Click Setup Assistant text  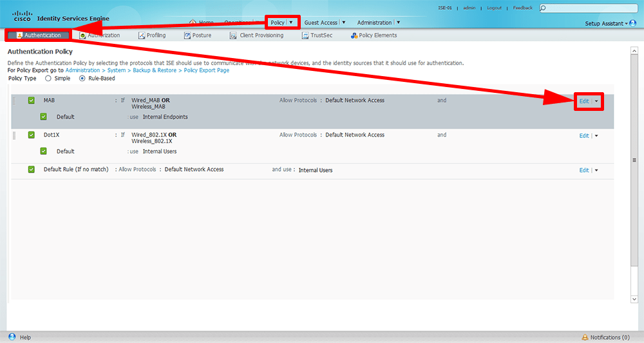[604, 24]
